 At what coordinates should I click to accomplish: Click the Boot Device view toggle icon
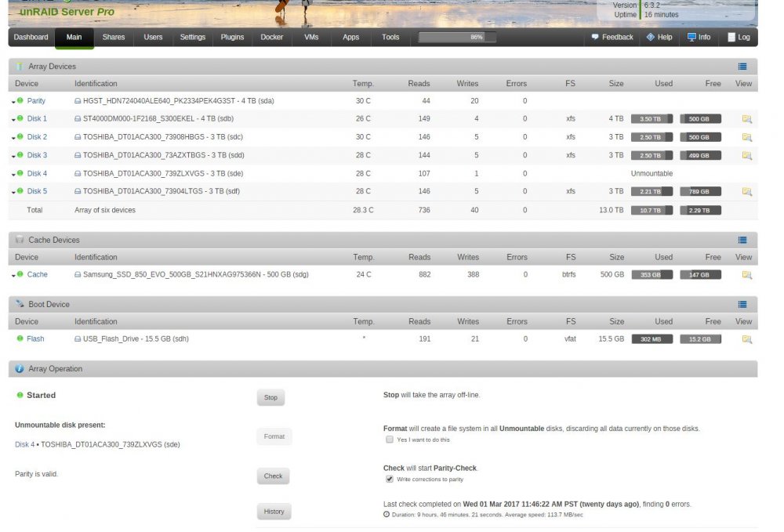(742, 305)
